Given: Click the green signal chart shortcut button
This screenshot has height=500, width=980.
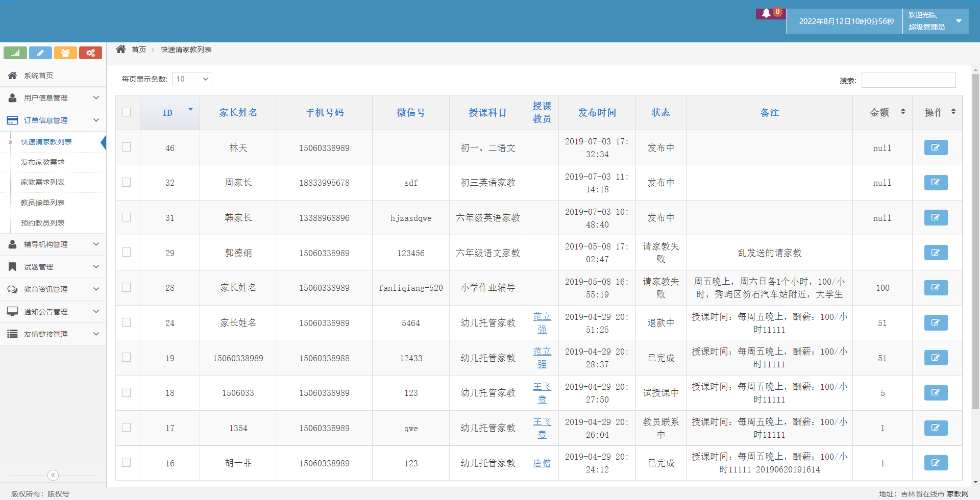Looking at the screenshot, I should [15, 53].
